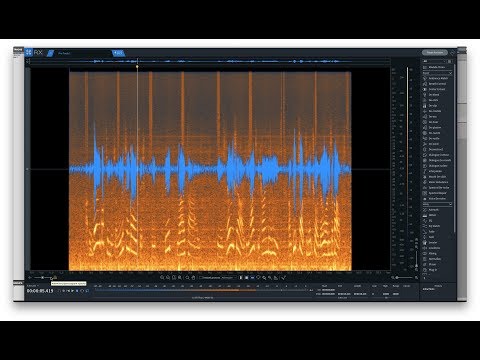This screenshot has height=360, width=480.
Task: Adjust the horizontal zoom slider at bottom right
Action: pyautogui.click(x=404, y=277)
